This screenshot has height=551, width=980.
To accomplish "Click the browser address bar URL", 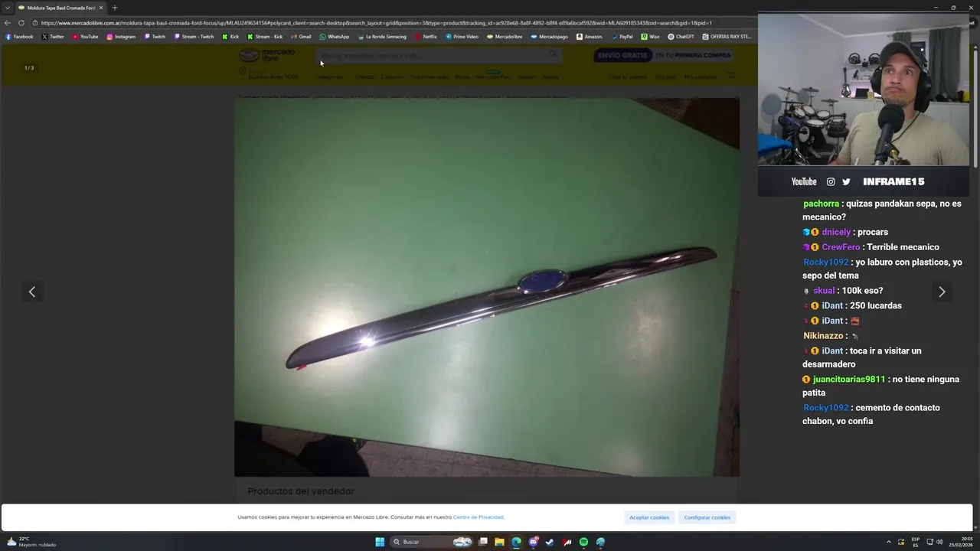I will click(x=376, y=23).
